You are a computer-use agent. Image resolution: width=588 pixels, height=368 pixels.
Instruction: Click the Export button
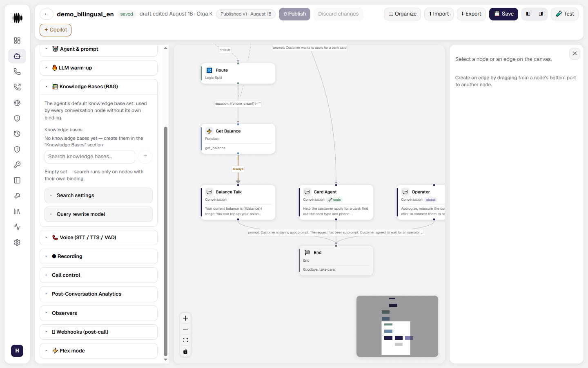click(471, 14)
